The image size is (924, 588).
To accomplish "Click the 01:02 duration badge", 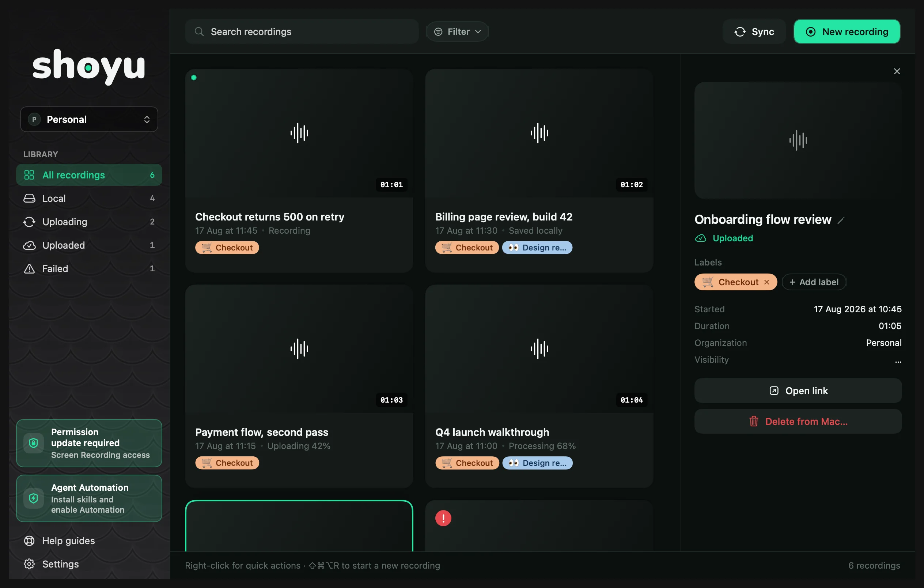I will (x=632, y=185).
